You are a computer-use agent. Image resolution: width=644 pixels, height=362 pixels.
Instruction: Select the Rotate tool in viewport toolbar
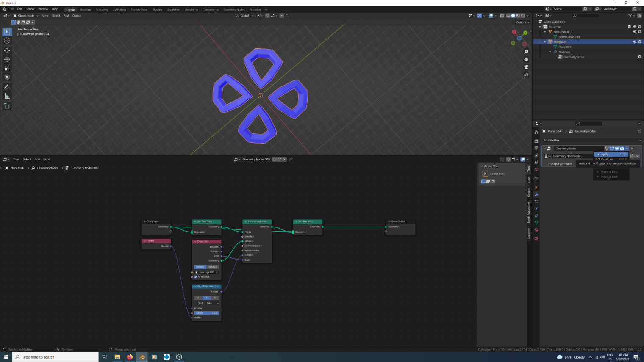pyautogui.click(x=7, y=59)
